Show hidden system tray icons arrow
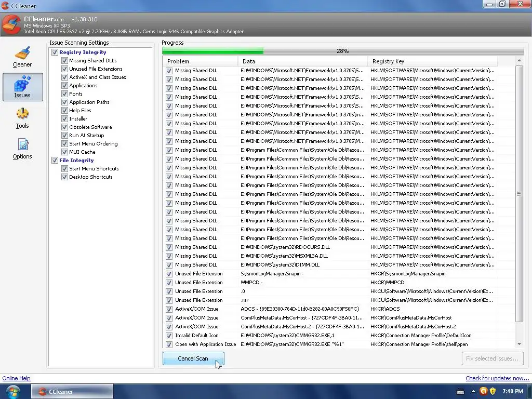This screenshot has width=532, height=399. pos(473,392)
